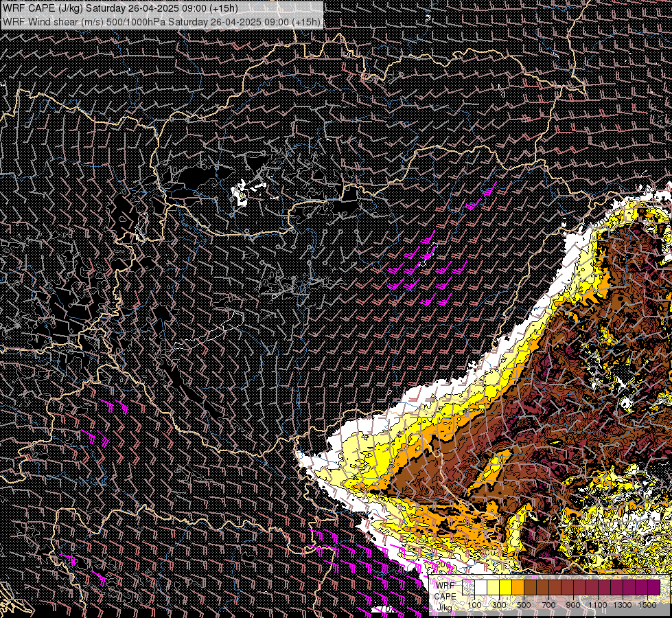The height and width of the screenshot is (618, 672).
Task: Click the legend value 700
Action: (548, 605)
